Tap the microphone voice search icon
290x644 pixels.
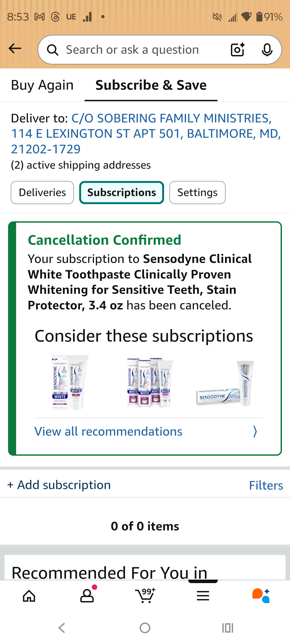coord(267,50)
